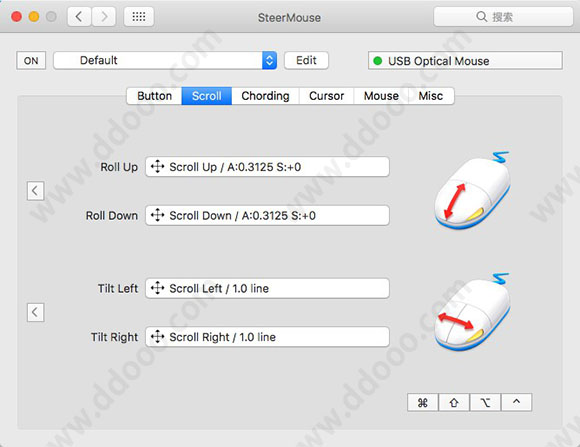This screenshot has width=580, height=447.
Task: Toggle the Control modifier key button
Action: point(517,402)
